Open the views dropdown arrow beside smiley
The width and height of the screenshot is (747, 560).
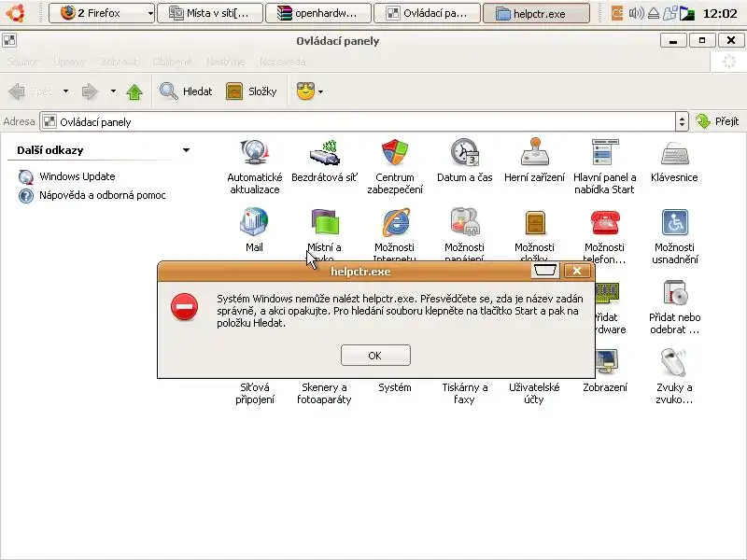coord(320,91)
